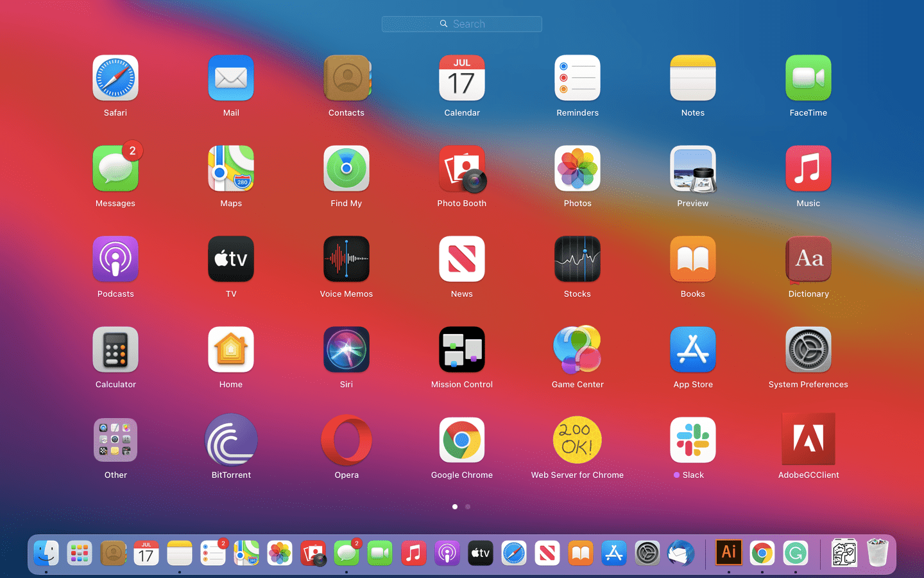Viewport: 924px width, 578px height.
Task: Open Podcasts in the Launchpad grid
Action: (116, 259)
